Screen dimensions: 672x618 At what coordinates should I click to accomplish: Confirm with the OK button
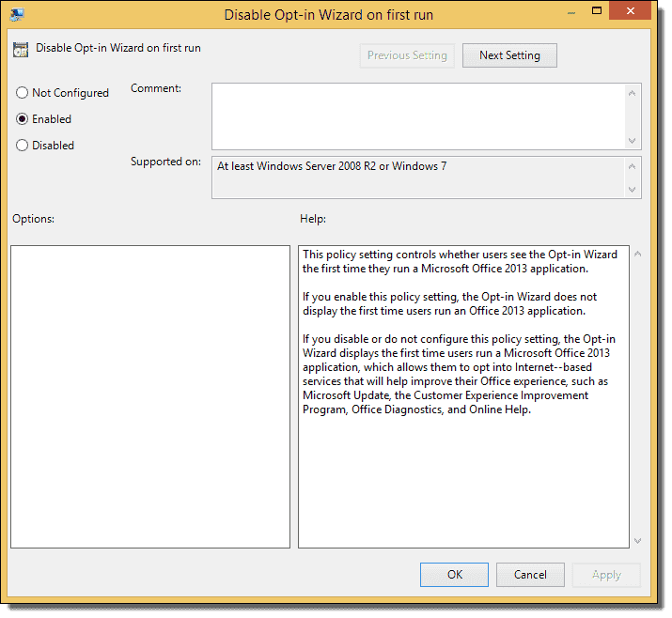(454, 575)
